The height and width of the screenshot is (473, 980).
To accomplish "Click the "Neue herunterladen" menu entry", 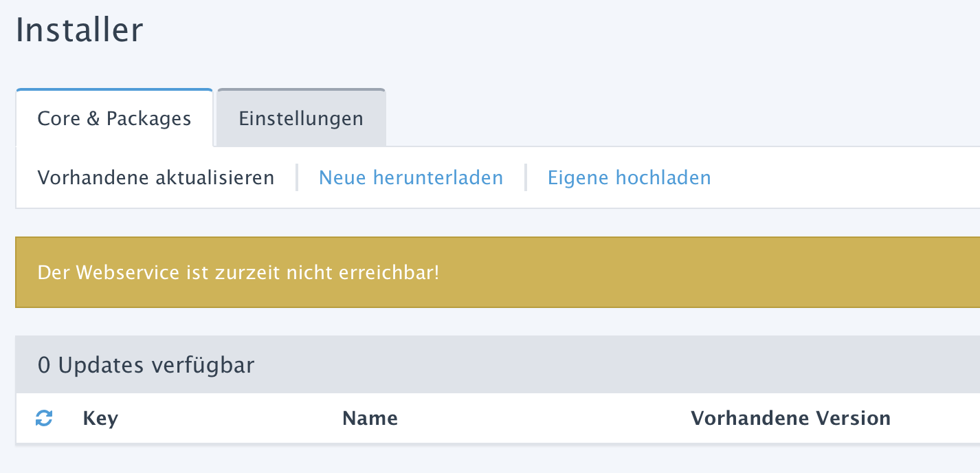I will point(410,177).
